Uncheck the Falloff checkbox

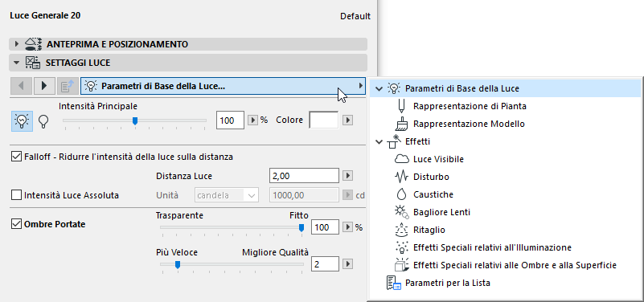click(16, 157)
